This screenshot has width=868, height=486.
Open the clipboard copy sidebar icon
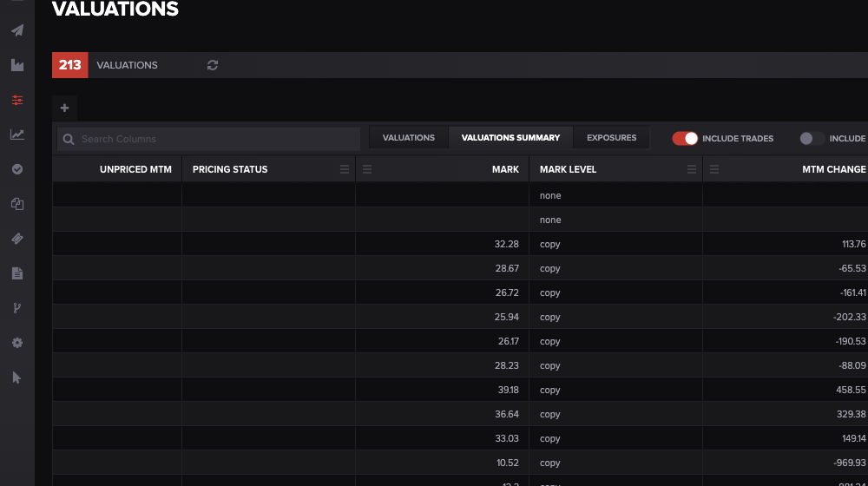[x=17, y=204]
